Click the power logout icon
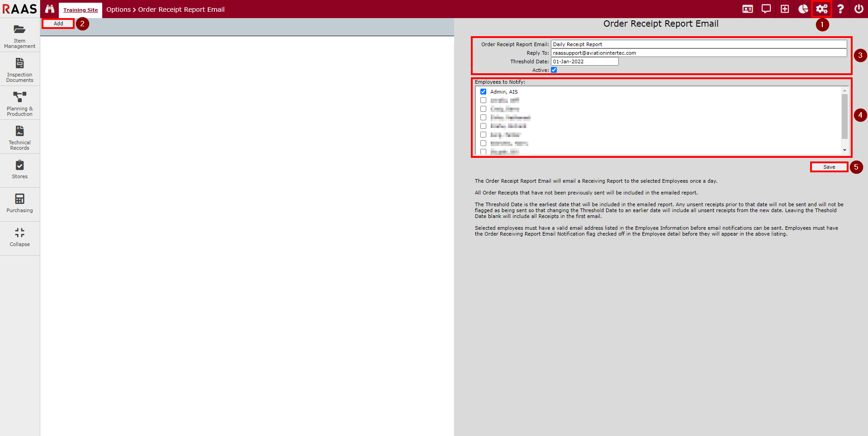The width and height of the screenshot is (868, 436). tap(859, 9)
